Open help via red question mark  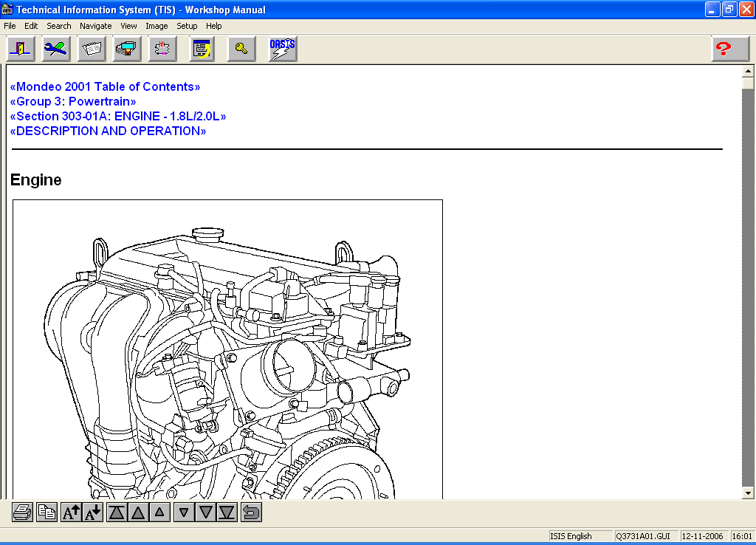click(x=730, y=48)
